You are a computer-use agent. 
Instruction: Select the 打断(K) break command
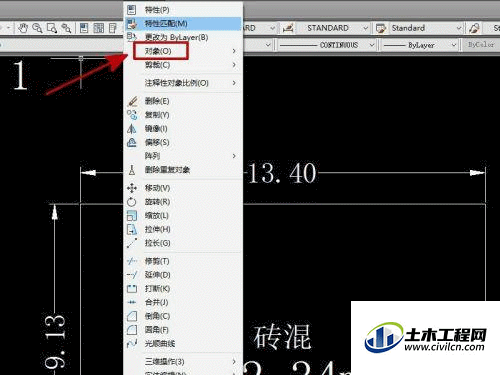183,289
